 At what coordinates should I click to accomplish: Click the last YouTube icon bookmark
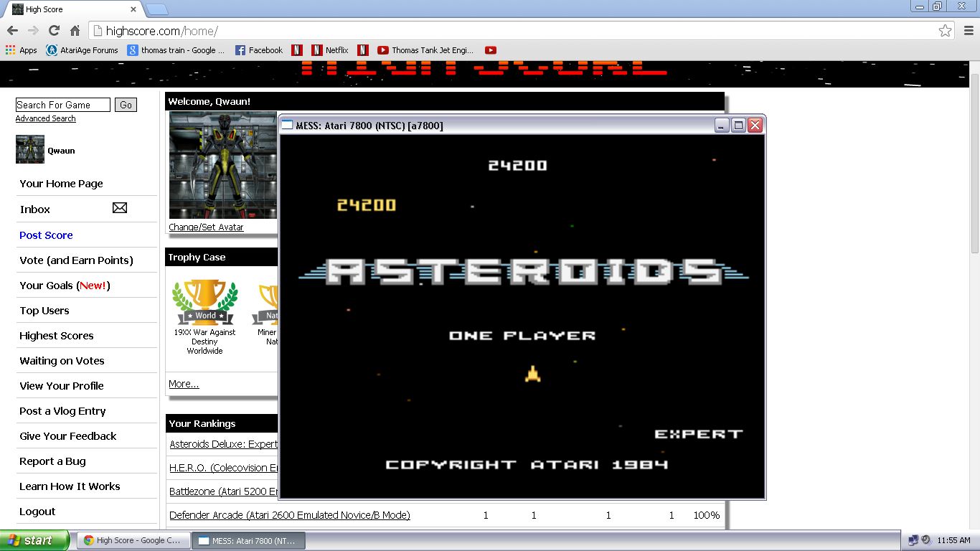(491, 50)
